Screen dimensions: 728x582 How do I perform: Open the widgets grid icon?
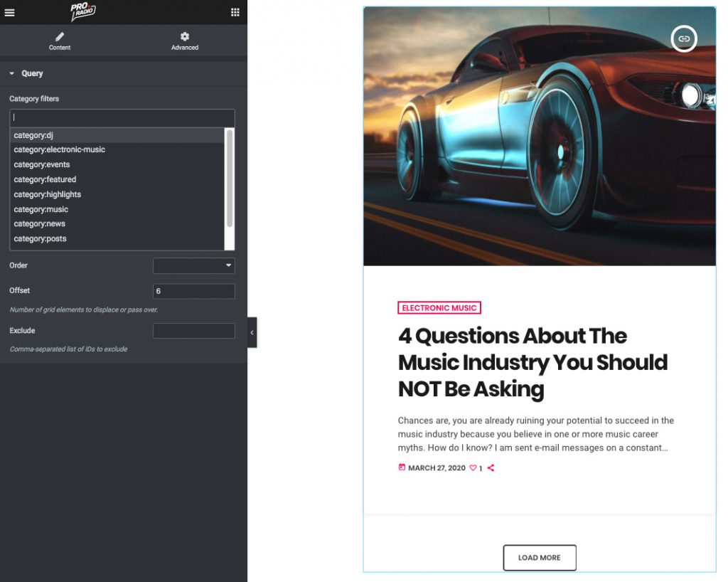235,12
